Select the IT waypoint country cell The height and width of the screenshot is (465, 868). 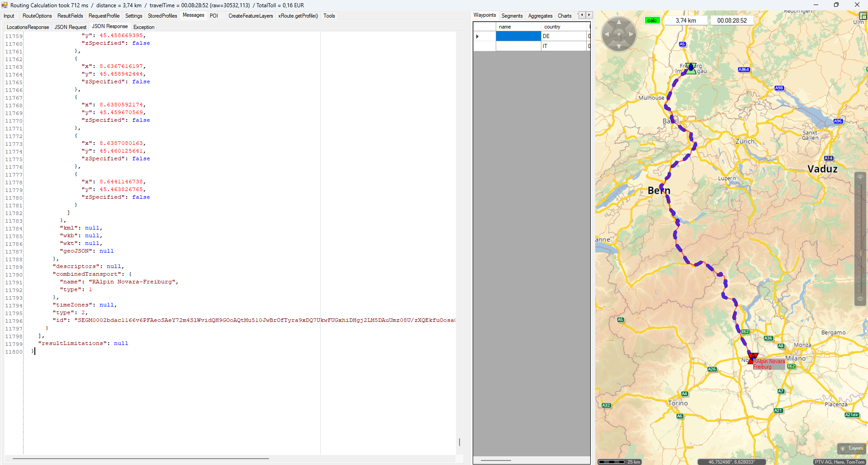(564, 46)
